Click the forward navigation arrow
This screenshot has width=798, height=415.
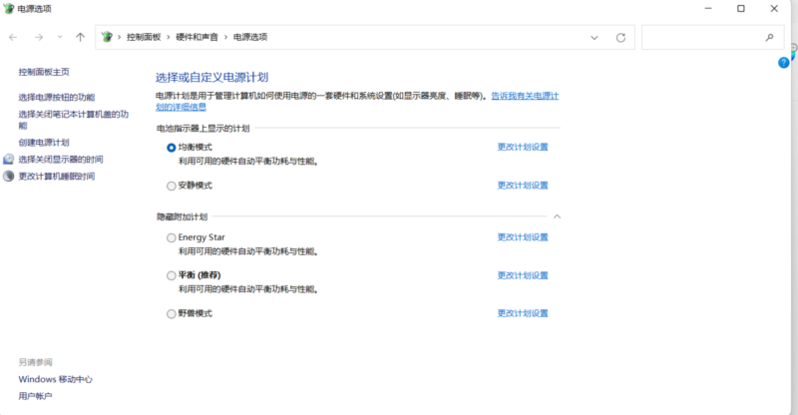[38, 37]
